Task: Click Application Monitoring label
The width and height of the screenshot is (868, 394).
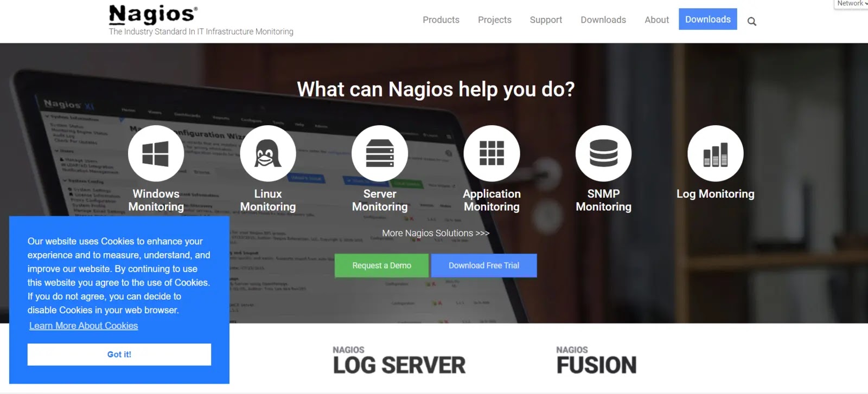Action: coord(492,200)
